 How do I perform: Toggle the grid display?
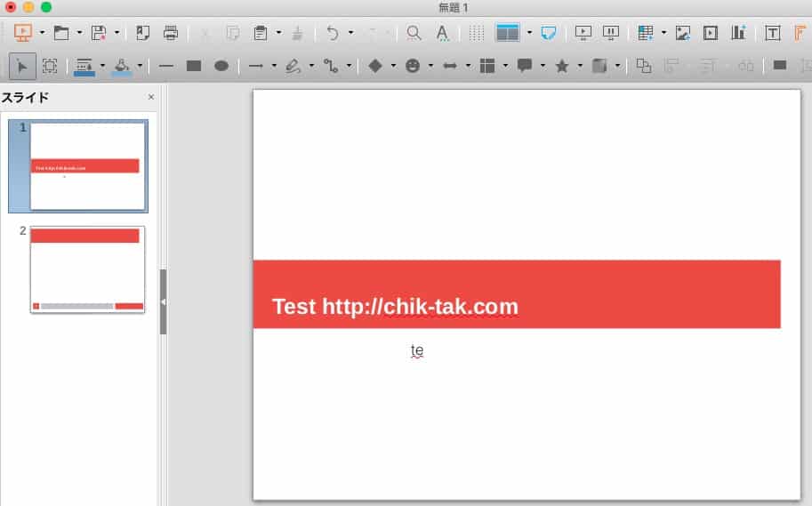coord(476,33)
